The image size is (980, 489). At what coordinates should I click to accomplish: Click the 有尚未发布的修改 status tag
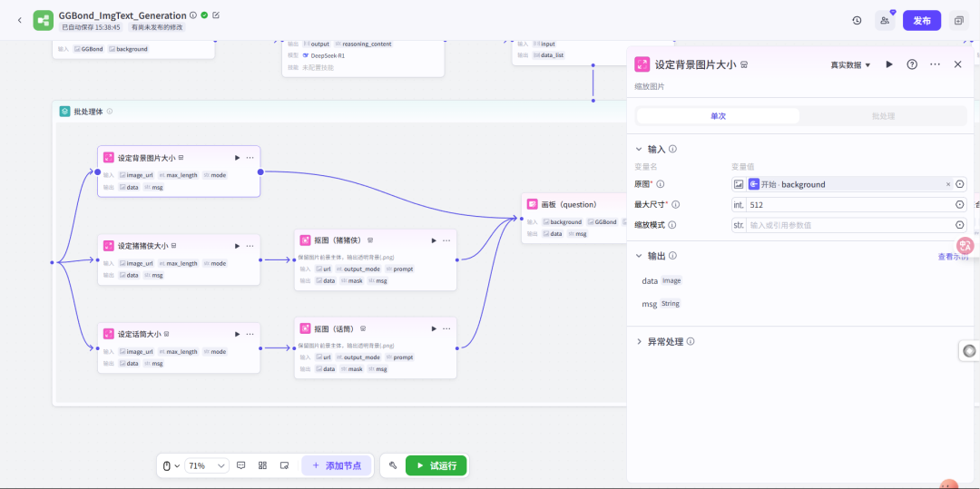(156, 27)
